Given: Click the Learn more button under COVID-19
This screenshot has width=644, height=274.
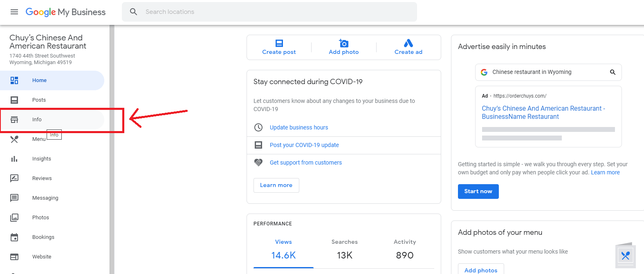Looking at the screenshot, I should coord(276,185).
